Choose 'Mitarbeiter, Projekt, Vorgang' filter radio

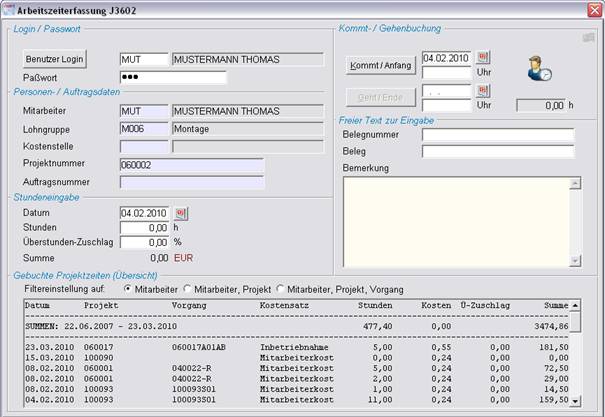(280, 288)
